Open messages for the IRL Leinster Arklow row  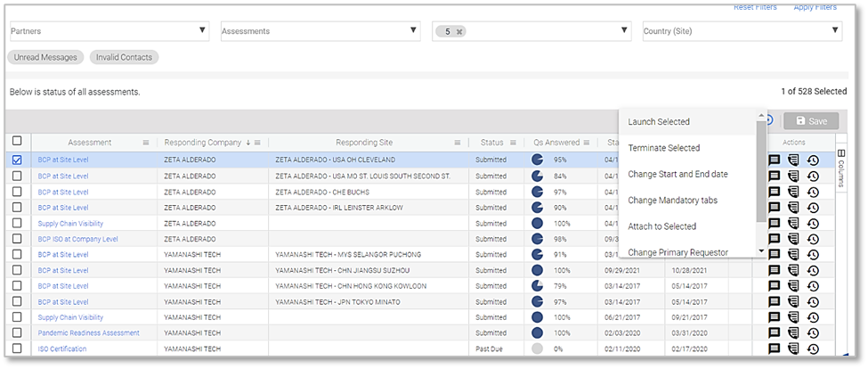(x=775, y=208)
